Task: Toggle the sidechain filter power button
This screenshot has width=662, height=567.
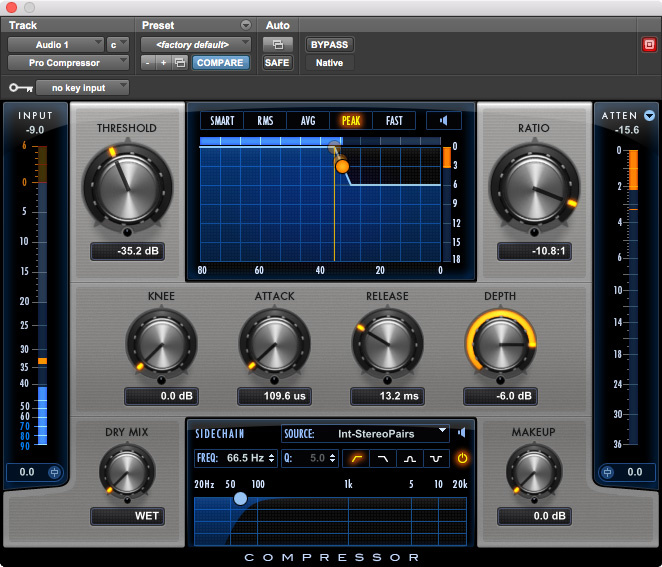Action: coord(462,458)
